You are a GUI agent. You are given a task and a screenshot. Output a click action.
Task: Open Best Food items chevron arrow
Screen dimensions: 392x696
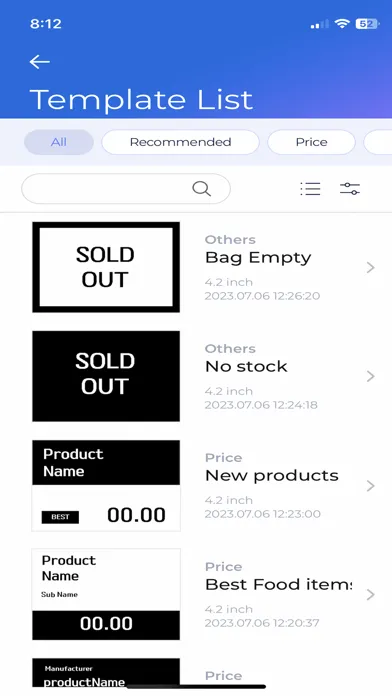371,594
